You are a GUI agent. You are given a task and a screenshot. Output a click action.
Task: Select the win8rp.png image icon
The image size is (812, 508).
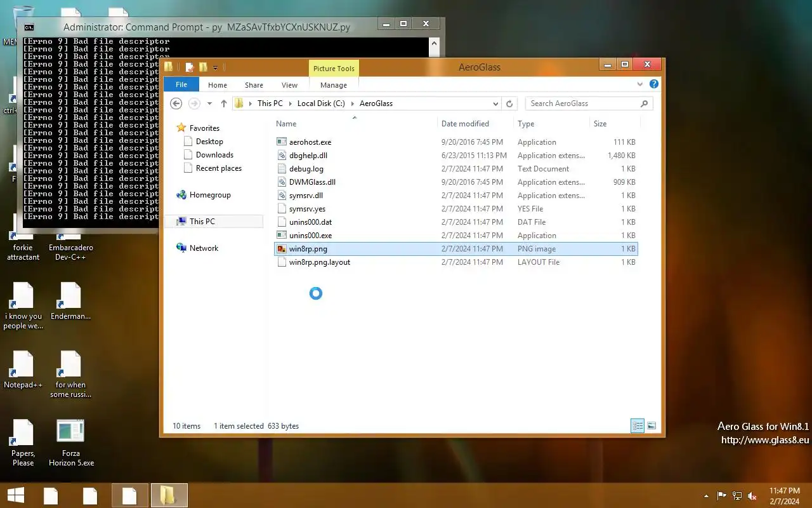coord(282,249)
